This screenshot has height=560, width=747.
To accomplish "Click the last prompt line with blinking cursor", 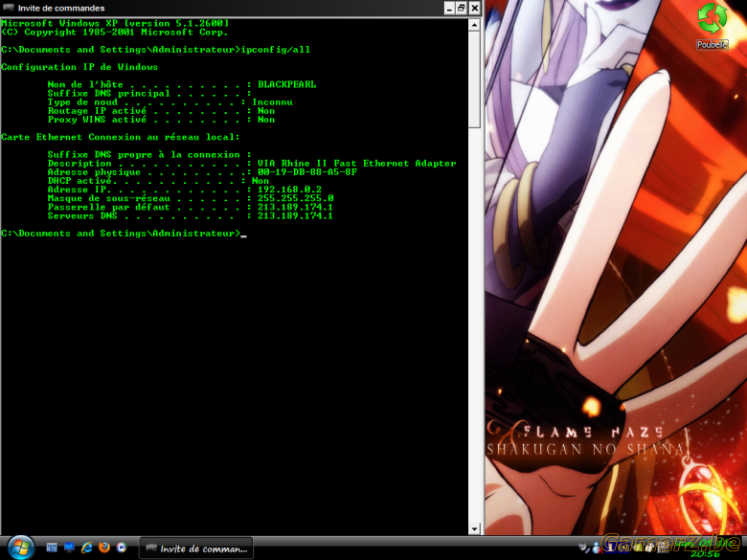I will pos(124,234).
